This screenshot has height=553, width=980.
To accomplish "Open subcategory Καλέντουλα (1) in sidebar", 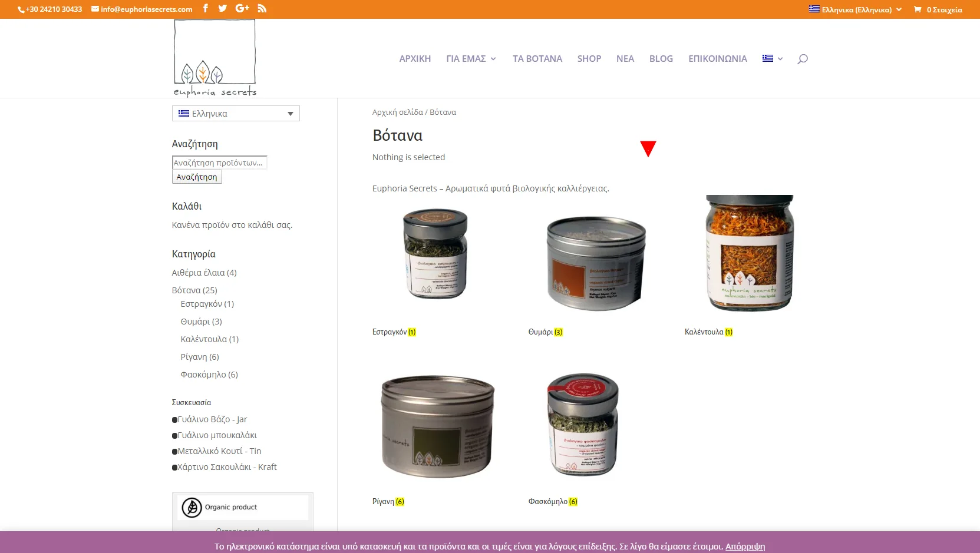I will (x=210, y=339).
